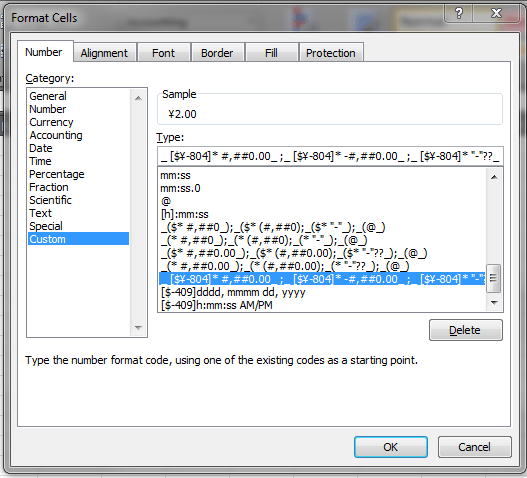Click the Category list scroll up arrow

click(138, 98)
